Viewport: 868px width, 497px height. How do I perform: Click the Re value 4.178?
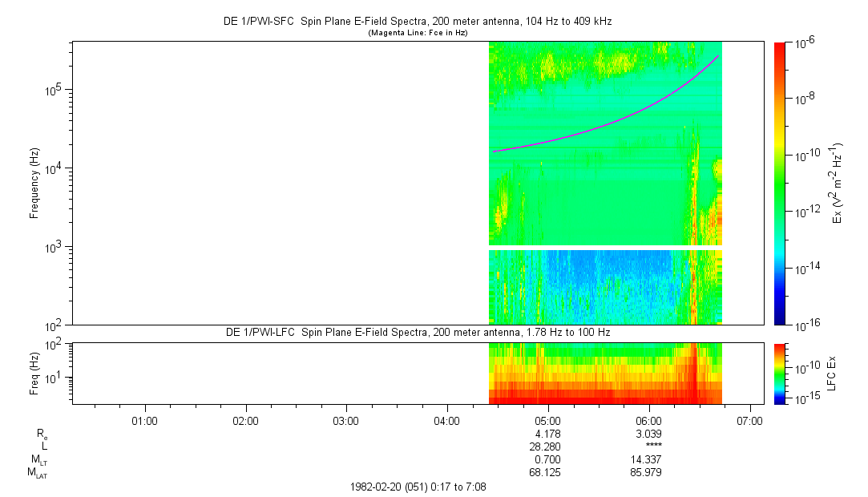(x=547, y=434)
